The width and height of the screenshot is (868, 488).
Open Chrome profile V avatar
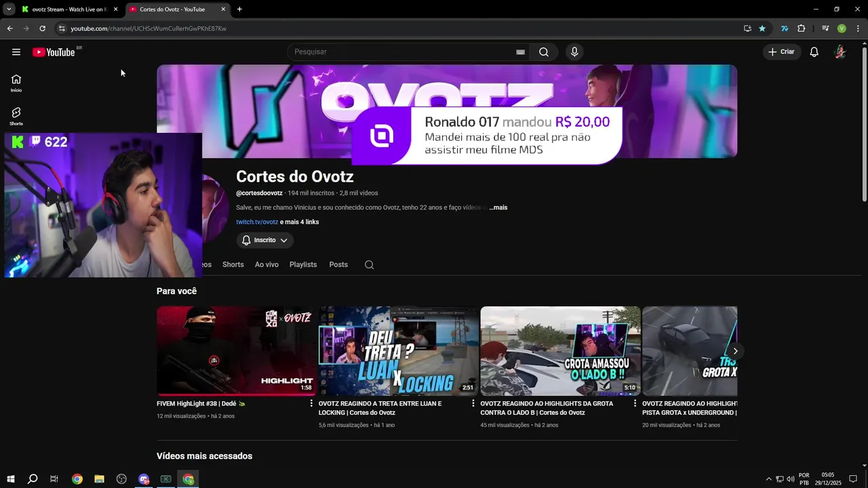pyautogui.click(x=842, y=28)
